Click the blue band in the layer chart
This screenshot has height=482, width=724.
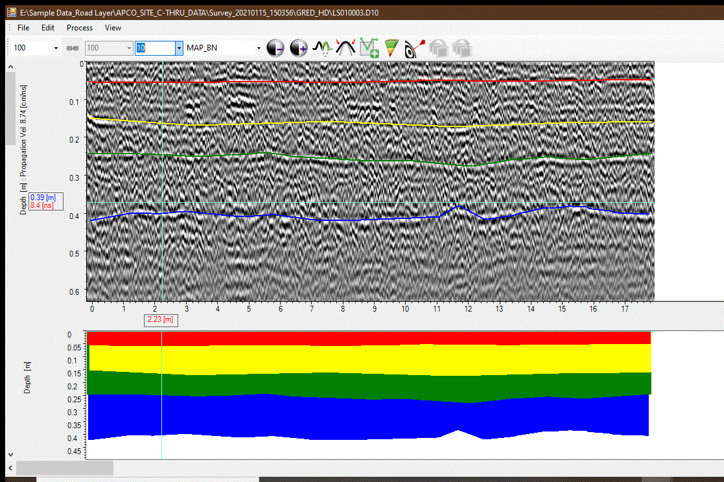tap(369, 418)
